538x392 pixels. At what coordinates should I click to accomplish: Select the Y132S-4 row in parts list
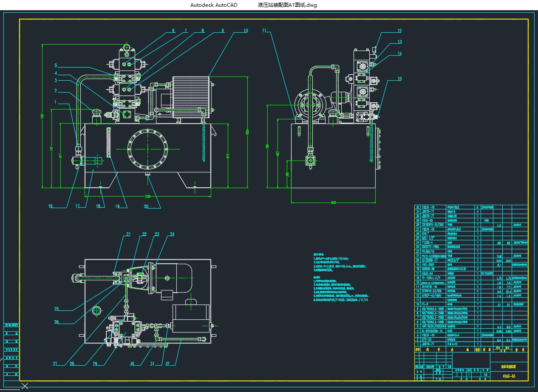[471, 243]
